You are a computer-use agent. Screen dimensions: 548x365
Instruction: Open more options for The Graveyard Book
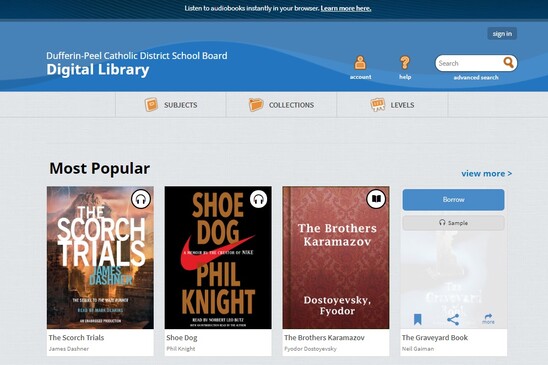[x=488, y=319]
